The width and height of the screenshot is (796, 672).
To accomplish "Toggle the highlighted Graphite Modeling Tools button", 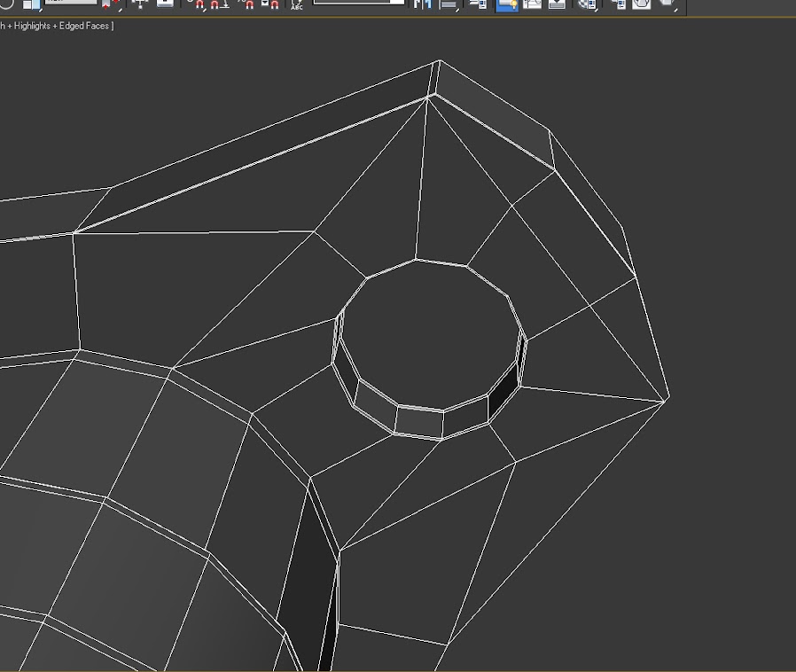I will pyautogui.click(x=506, y=4).
